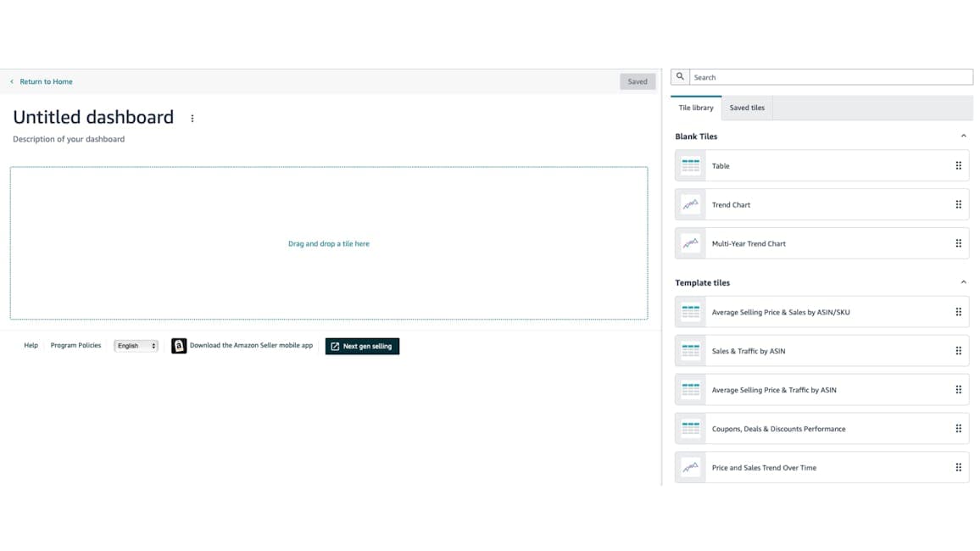Grab the drag handle on Sales & Traffic by ASIN

(x=958, y=351)
